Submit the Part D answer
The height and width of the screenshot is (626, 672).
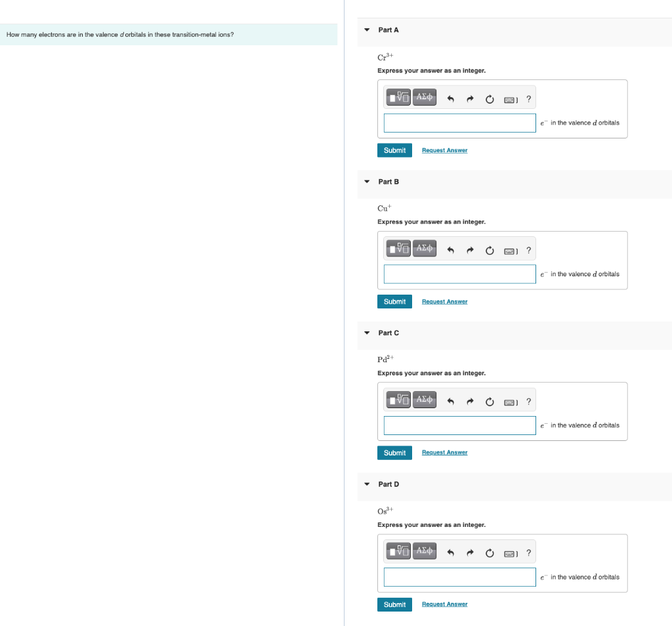[x=394, y=604]
